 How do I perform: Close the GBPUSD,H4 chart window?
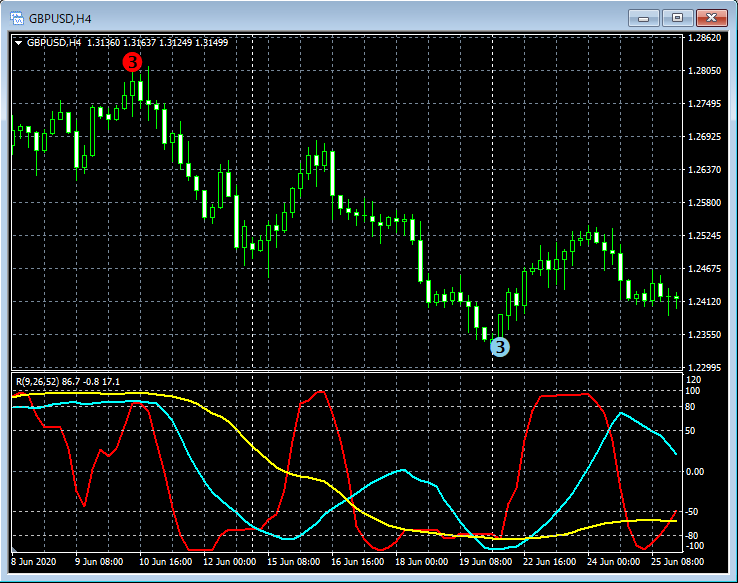712,18
